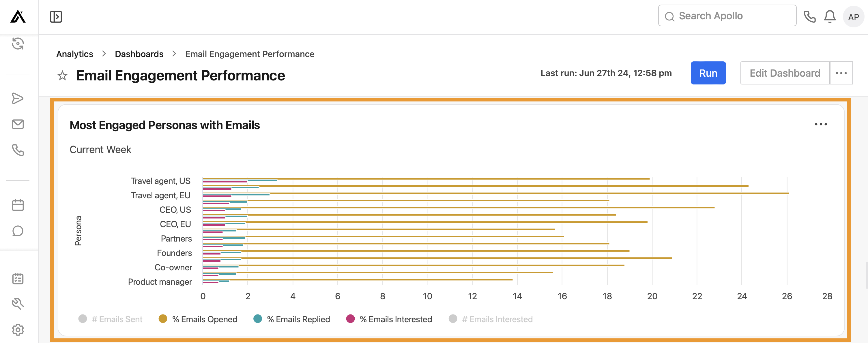This screenshot has width=868, height=343.
Task: Click Email Engagement Performance breadcrumb
Action: pyautogui.click(x=250, y=54)
